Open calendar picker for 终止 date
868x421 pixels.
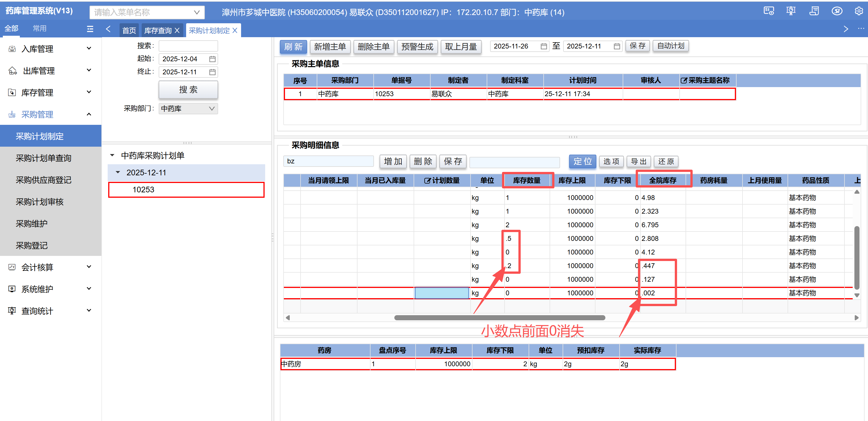[x=212, y=72]
